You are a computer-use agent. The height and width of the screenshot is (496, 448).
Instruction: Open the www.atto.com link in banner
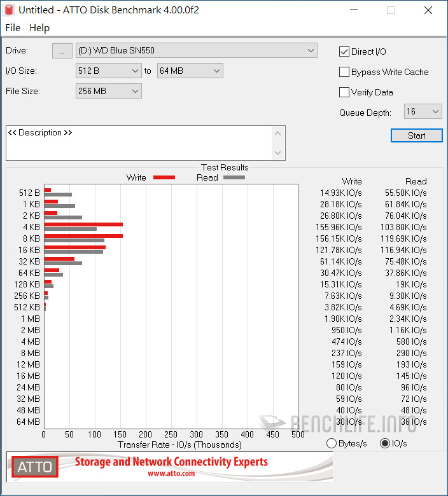(x=171, y=474)
